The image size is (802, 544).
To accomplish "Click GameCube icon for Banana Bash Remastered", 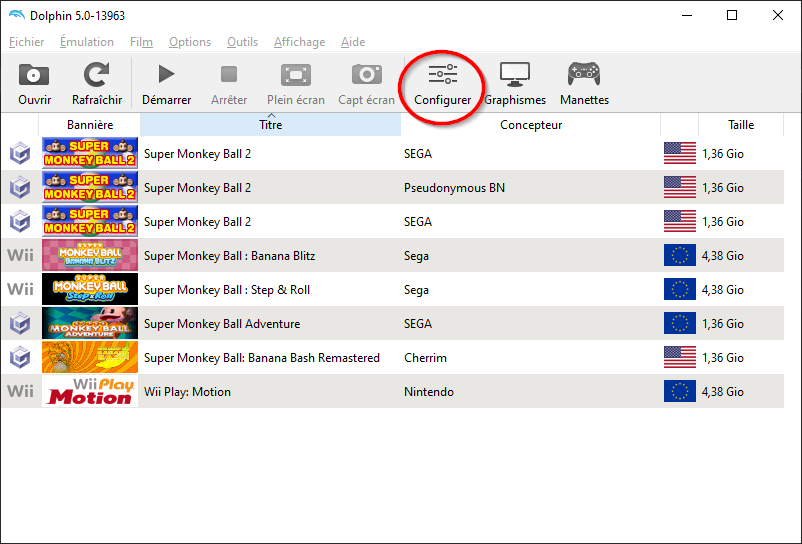I will (20, 357).
